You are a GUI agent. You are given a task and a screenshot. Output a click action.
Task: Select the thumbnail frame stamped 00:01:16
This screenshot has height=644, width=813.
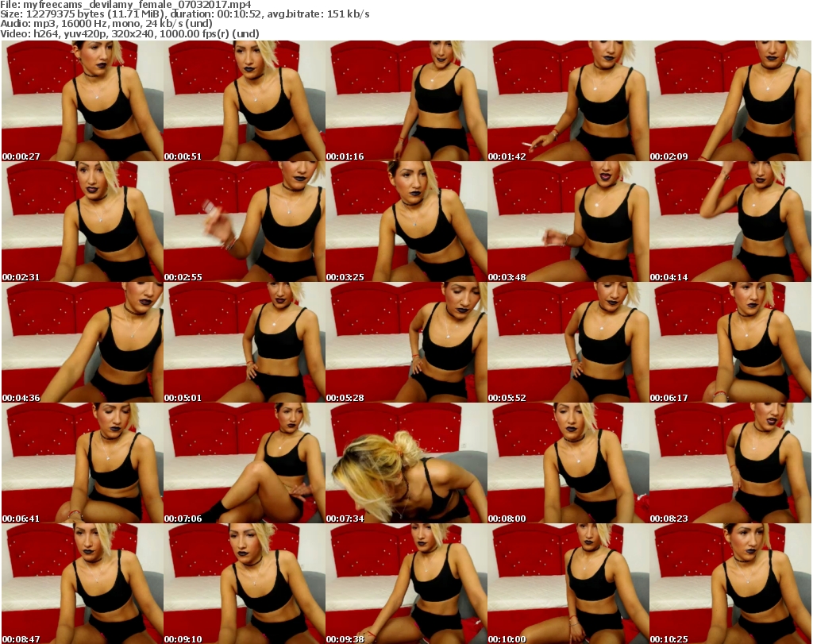pyautogui.click(x=406, y=101)
